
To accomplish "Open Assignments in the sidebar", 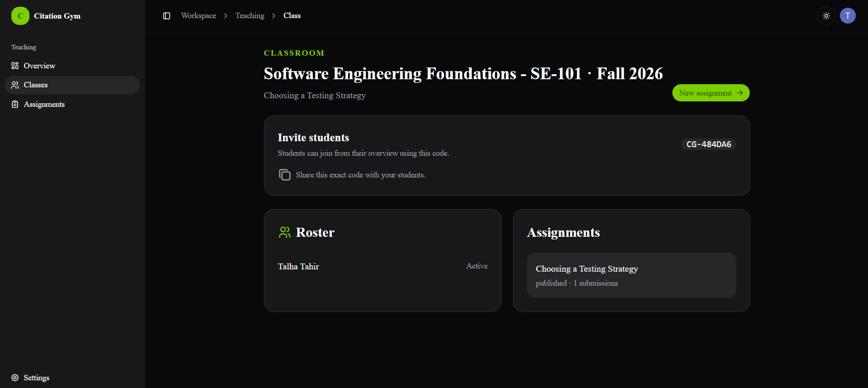I will pyautogui.click(x=72, y=105).
